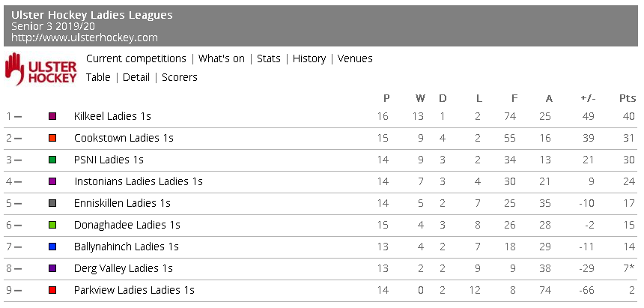Click the Ulster Hockey logo
The image size is (644, 308).
click(x=41, y=68)
